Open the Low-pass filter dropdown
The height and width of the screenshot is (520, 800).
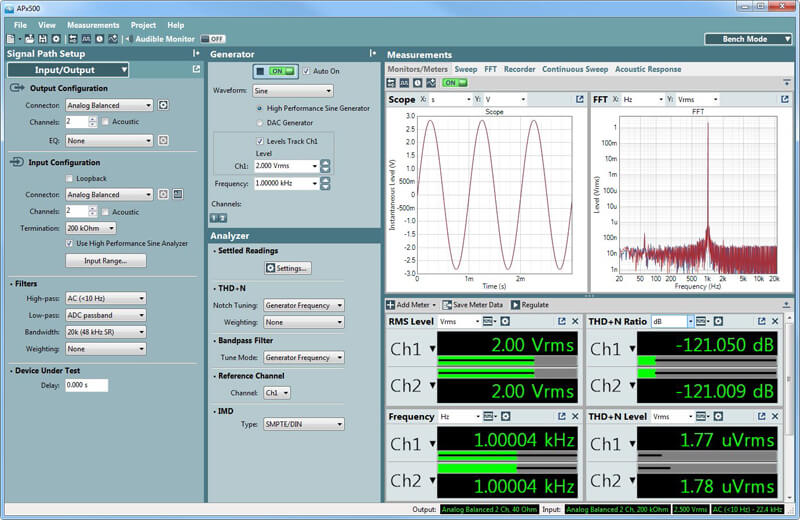(105, 315)
